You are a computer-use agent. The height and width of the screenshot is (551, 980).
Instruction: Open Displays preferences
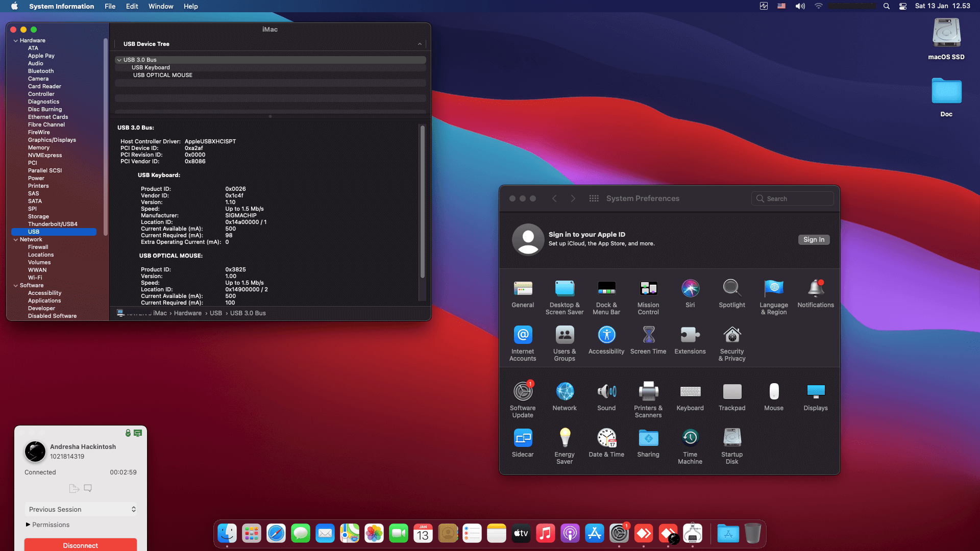pyautogui.click(x=816, y=397)
